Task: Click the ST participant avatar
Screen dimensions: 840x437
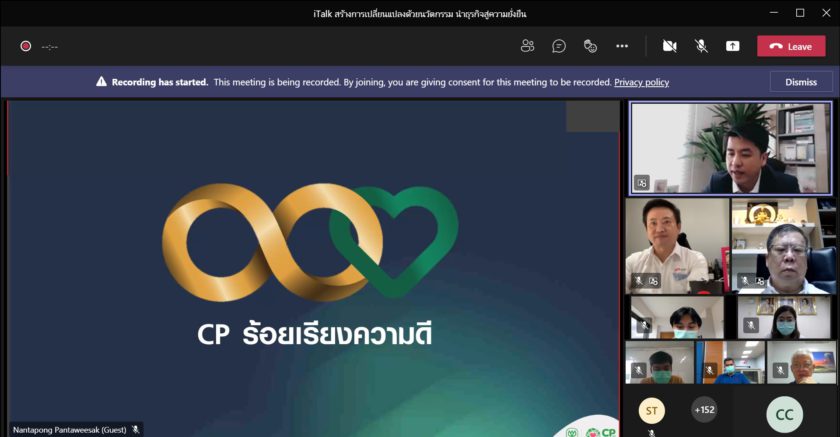Action: point(651,410)
